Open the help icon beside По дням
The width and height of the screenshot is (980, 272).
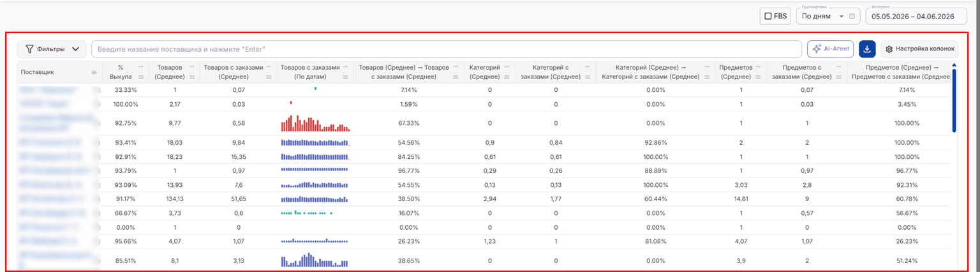point(852,16)
